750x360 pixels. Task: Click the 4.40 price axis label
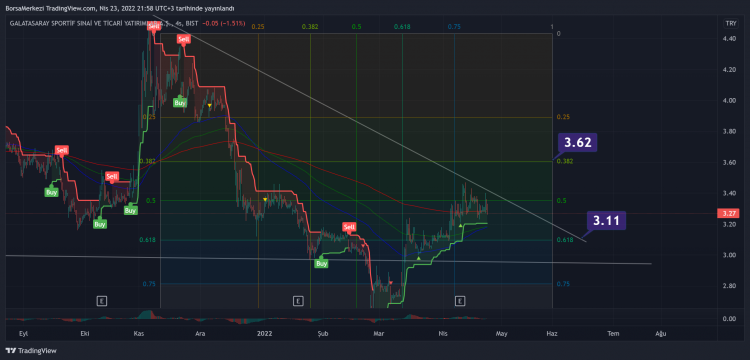[x=729, y=39]
